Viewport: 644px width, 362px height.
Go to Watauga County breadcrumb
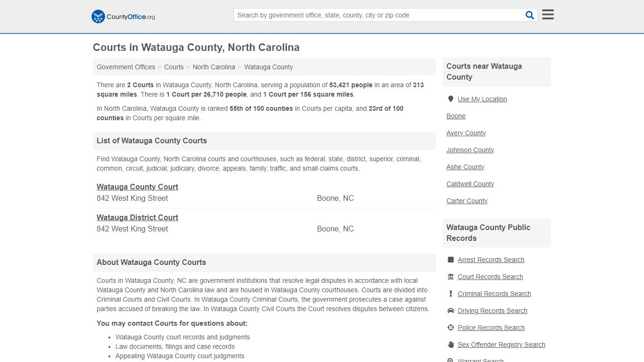pyautogui.click(x=269, y=67)
